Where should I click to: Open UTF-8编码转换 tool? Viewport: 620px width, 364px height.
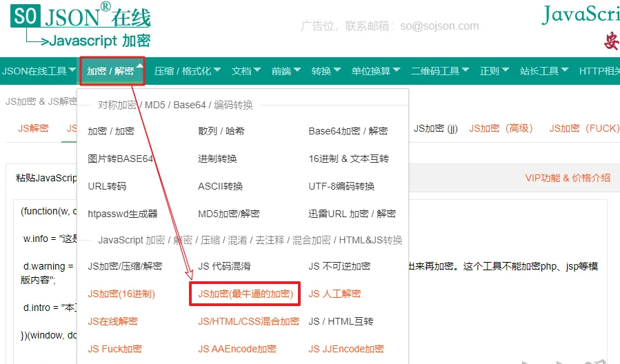[341, 186]
